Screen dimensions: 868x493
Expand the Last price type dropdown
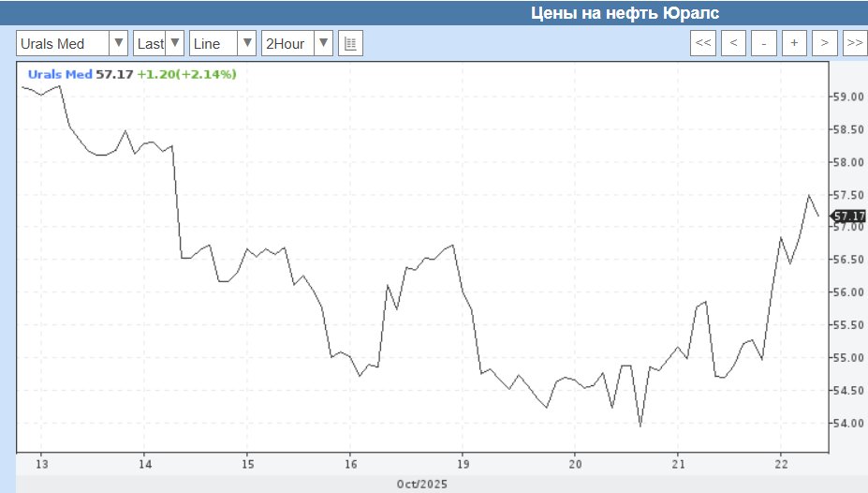(x=158, y=43)
